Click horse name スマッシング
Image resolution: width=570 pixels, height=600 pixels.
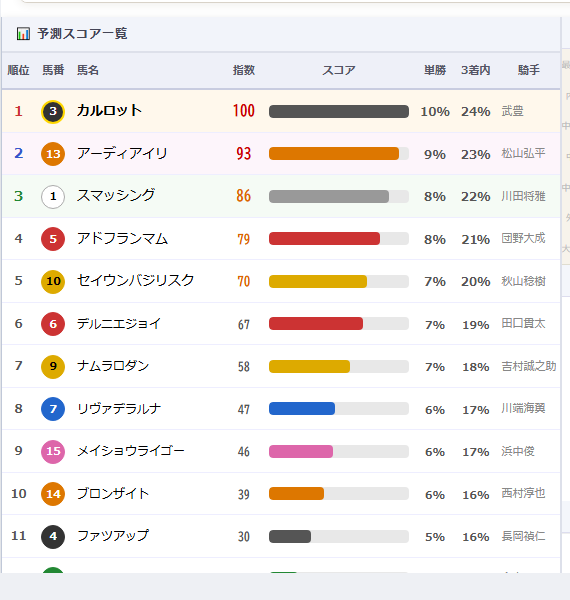point(116,196)
